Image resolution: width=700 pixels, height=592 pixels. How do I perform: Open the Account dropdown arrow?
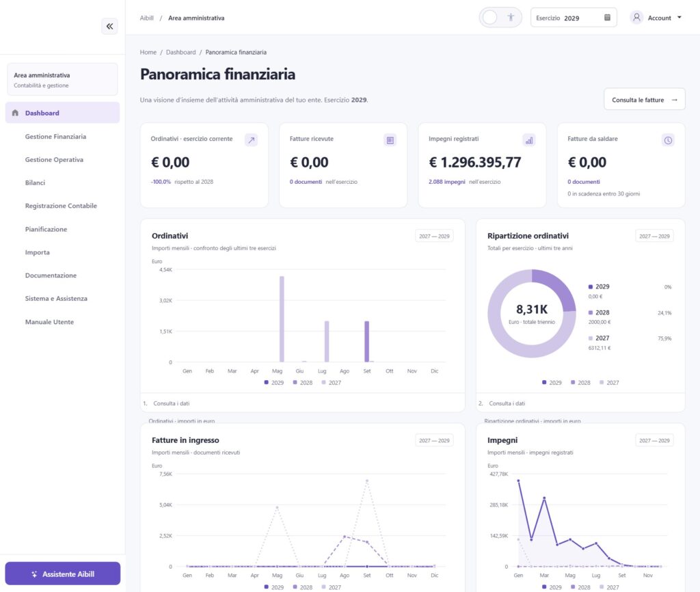679,17
